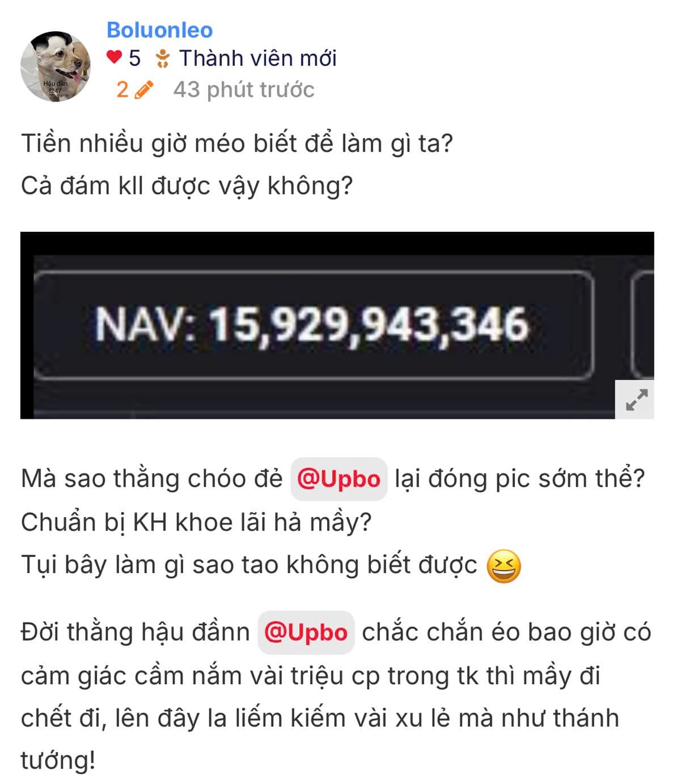Tap the final word "tướng!" in the post
The height and width of the screenshot is (784, 673).
point(58,760)
